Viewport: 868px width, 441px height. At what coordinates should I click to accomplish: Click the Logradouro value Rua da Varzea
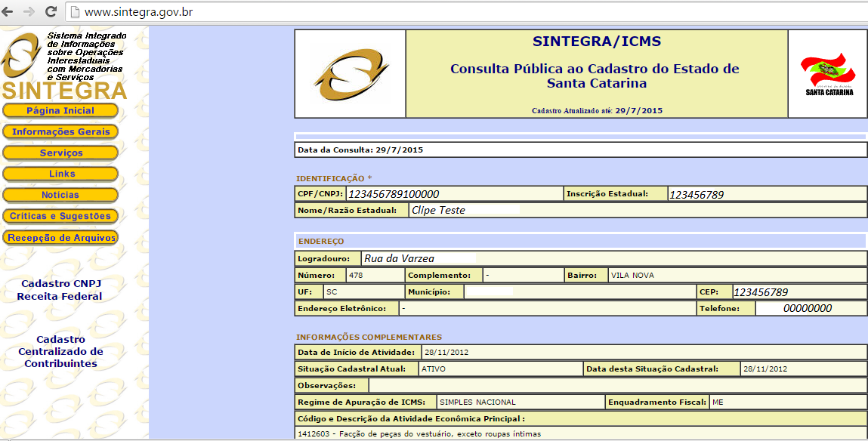[399, 258]
